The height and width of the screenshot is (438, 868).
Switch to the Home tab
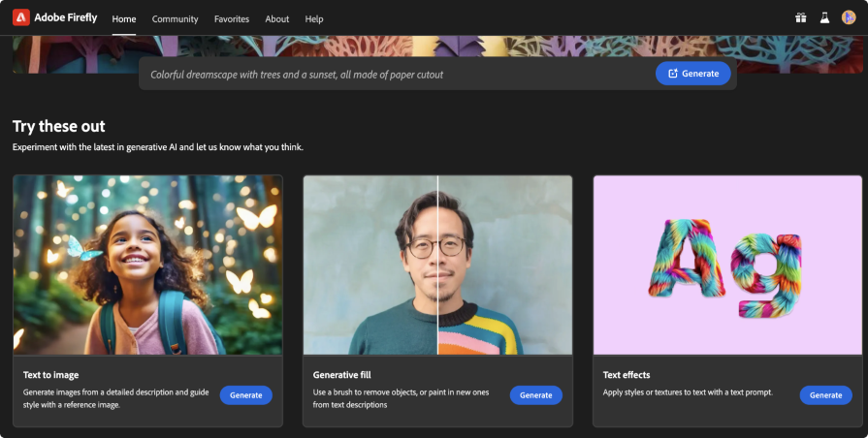tap(124, 18)
